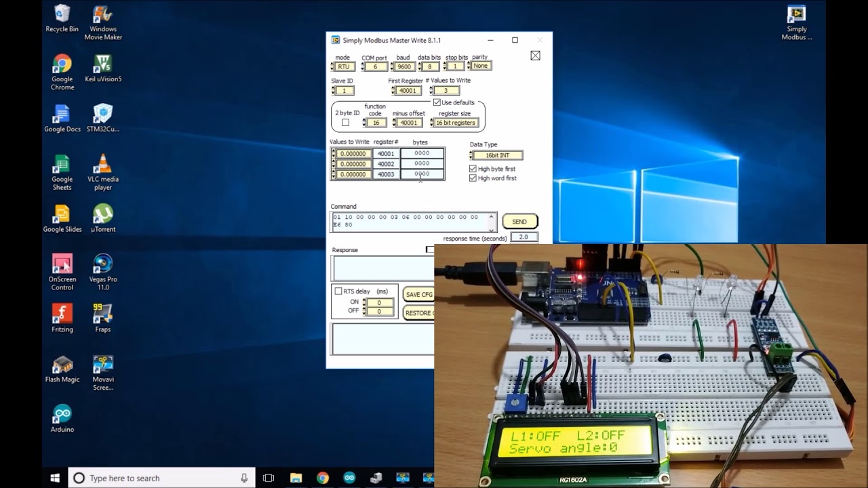Step the COM port value arrows
Viewport: 868px width, 488px height.
point(363,66)
